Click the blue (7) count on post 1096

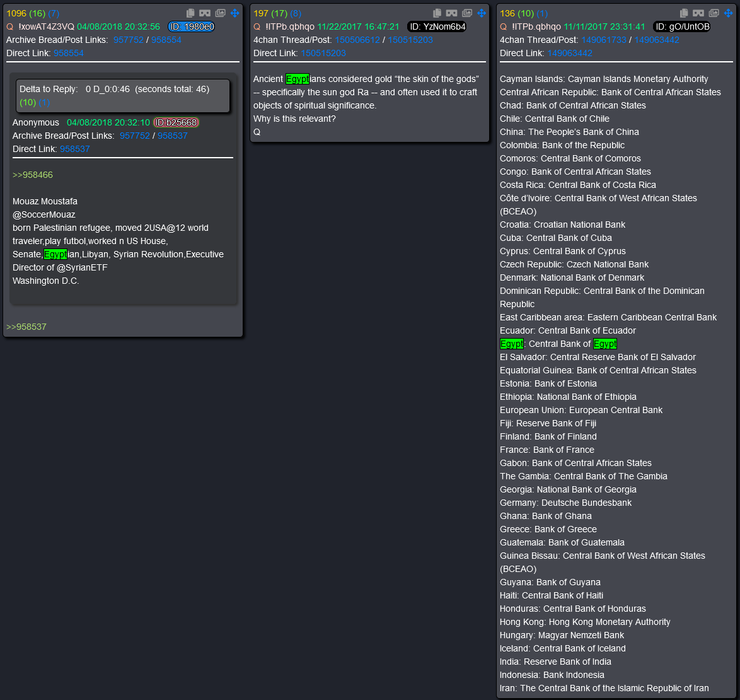pos(54,14)
